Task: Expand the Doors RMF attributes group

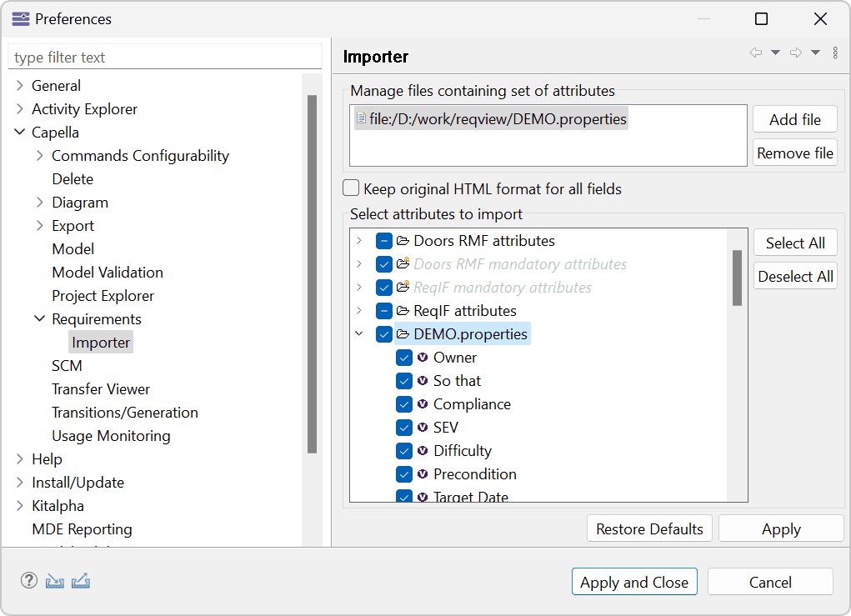Action: pos(358,240)
